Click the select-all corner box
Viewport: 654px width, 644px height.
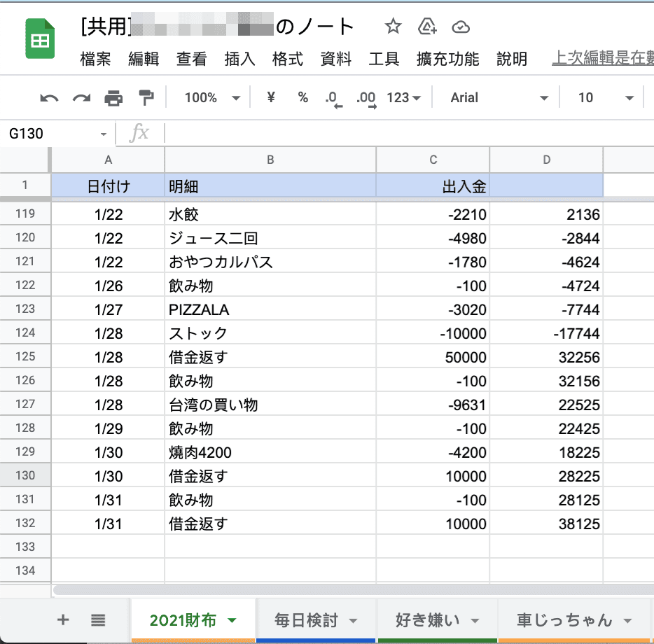pyautogui.click(x=25, y=160)
